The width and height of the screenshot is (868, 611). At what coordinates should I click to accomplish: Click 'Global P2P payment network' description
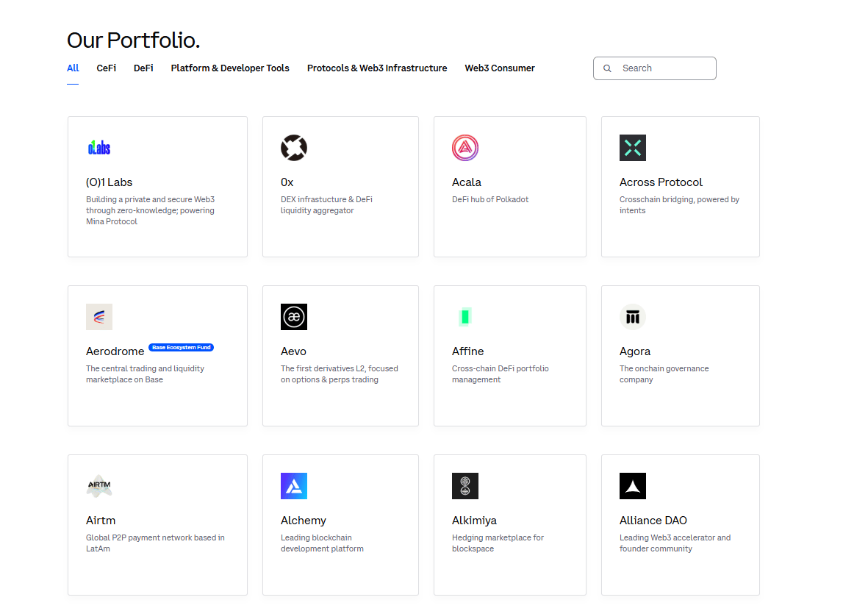pyautogui.click(x=155, y=543)
